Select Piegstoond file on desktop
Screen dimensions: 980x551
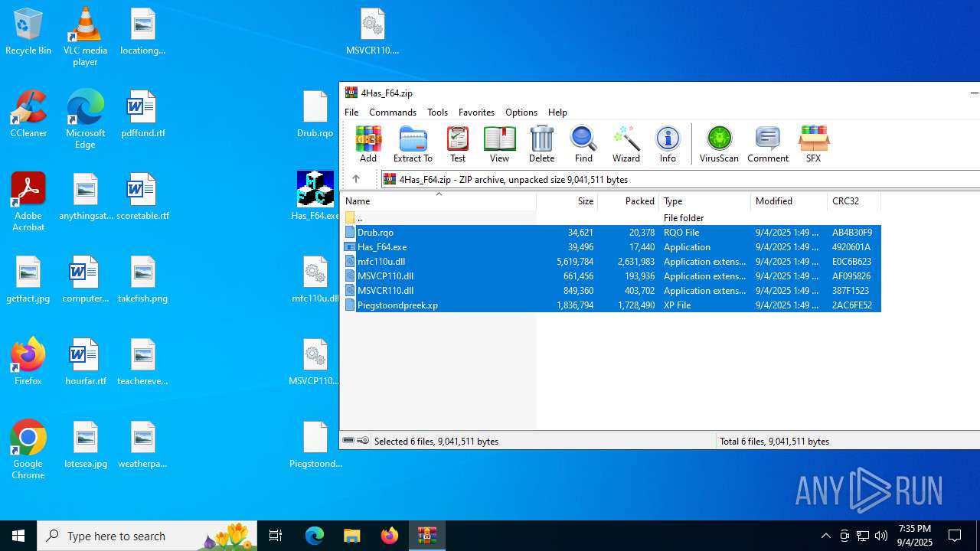(x=315, y=445)
